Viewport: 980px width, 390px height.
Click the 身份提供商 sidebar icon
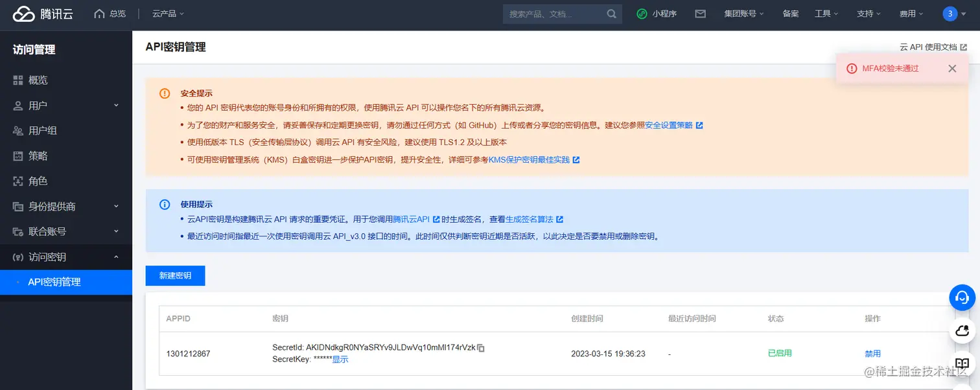point(17,207)
